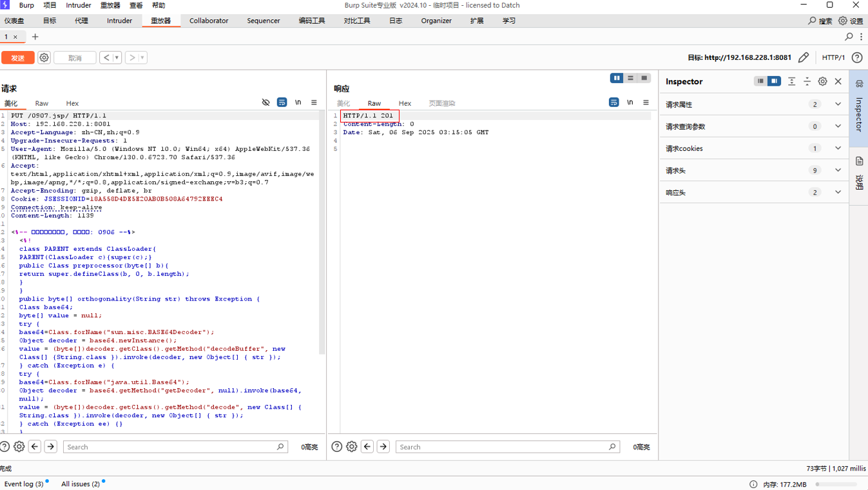Open Inspector settings gear
This screenshot has width=868, height=490.
click(x=822, y=81)
